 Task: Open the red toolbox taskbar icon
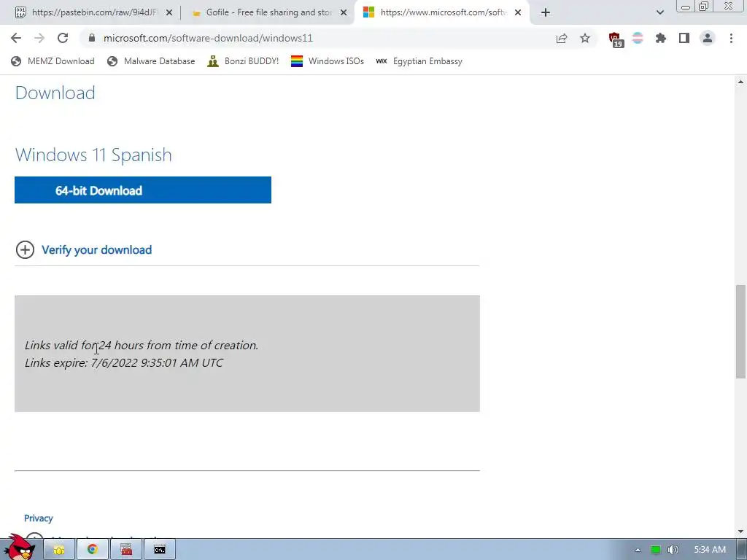[126, 550]
